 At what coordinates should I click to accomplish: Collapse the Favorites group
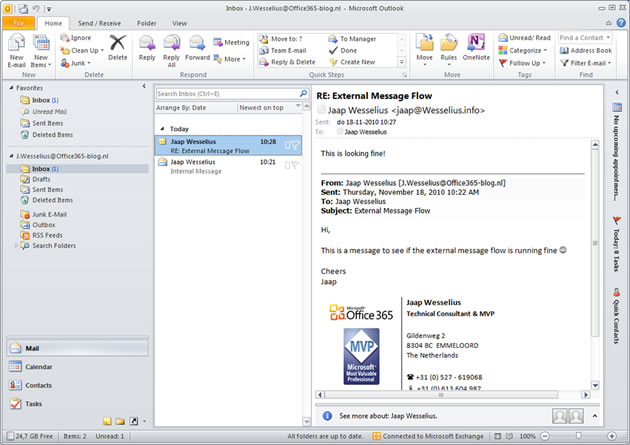(11, 88)
